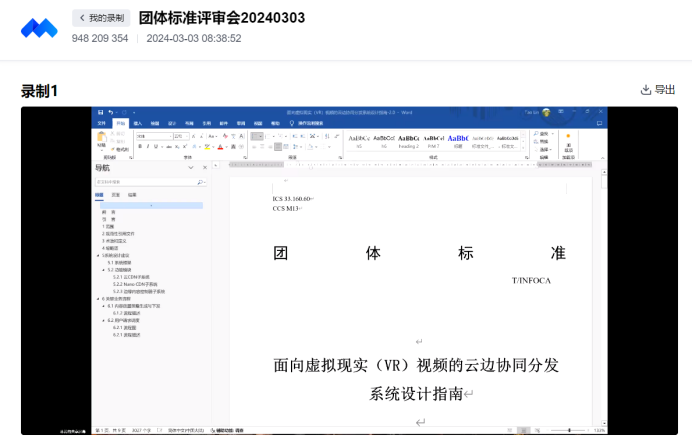This screenshot has width=692, height=442.
Task: Toggle italic formatting in ribbon
Action: coord(148,146)
